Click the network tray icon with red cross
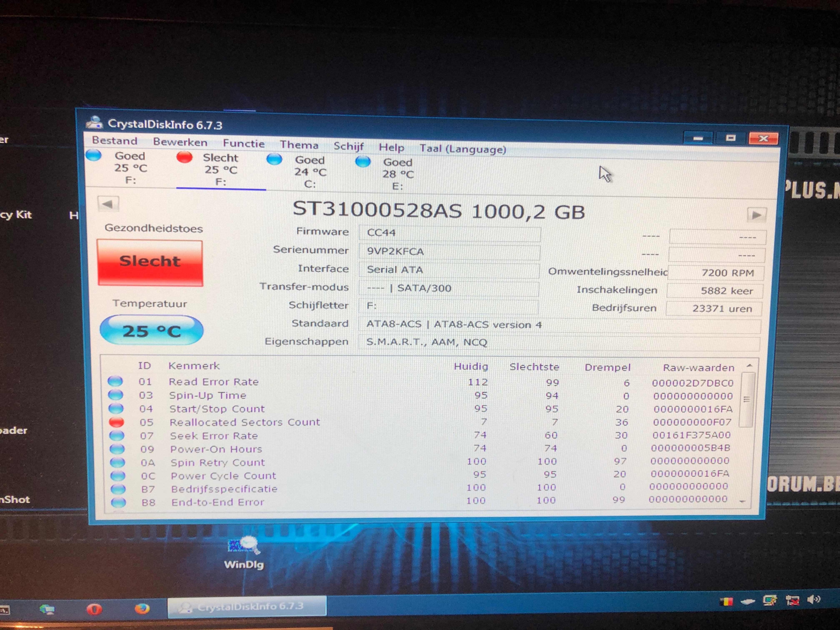Viewport: 840px width, 630px height. [792, 600]
